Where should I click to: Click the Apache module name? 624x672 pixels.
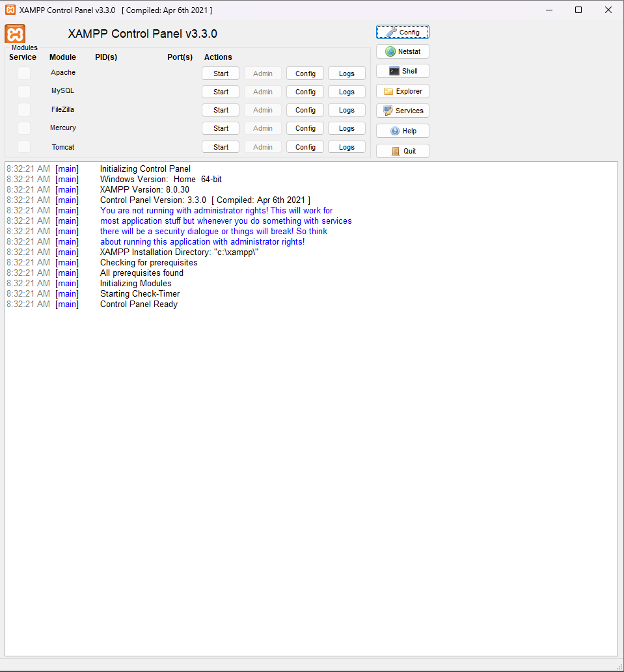pyautogui.click(x=63, y=72)
